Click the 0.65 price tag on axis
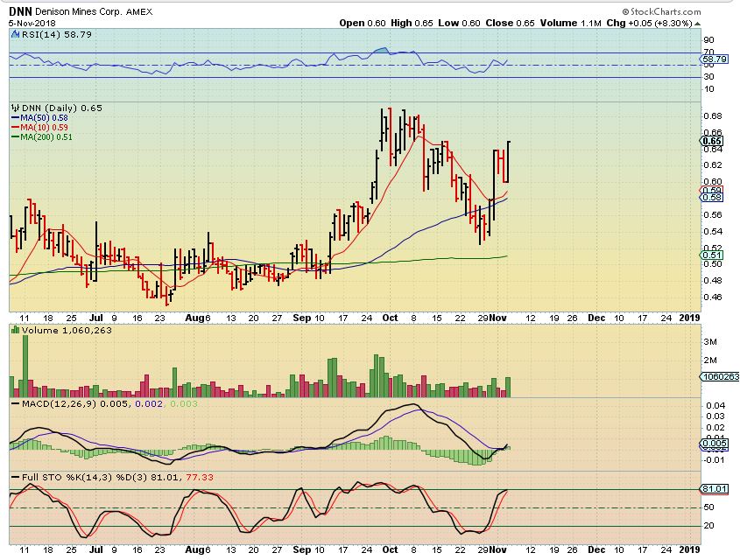Screen dimensions: 740x560 (712, 141)
